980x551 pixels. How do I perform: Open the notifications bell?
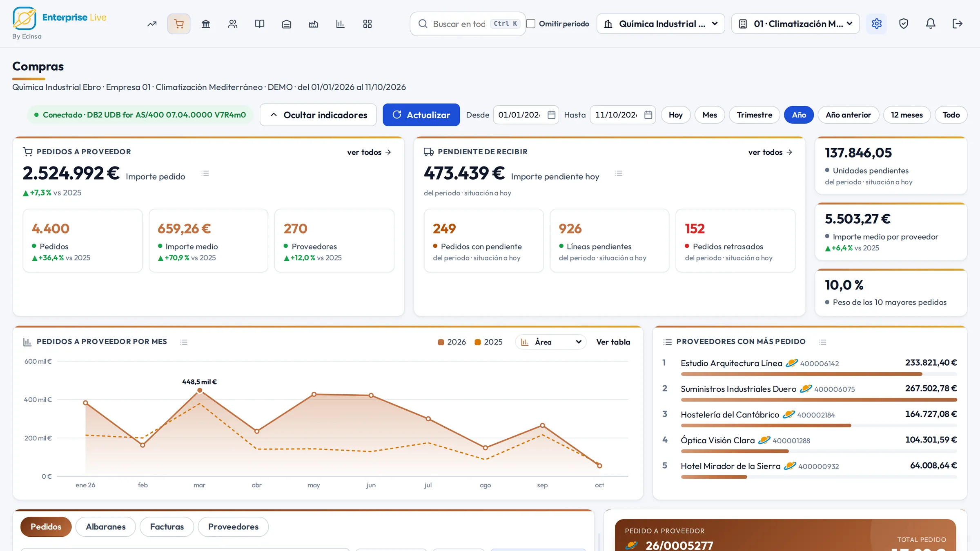click(931, 24)
